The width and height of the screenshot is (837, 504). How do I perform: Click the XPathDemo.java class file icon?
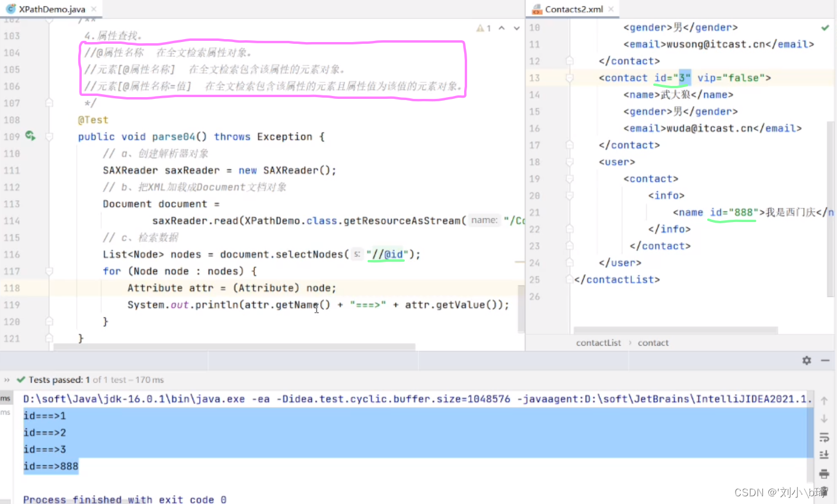click(x=11, y=9)
